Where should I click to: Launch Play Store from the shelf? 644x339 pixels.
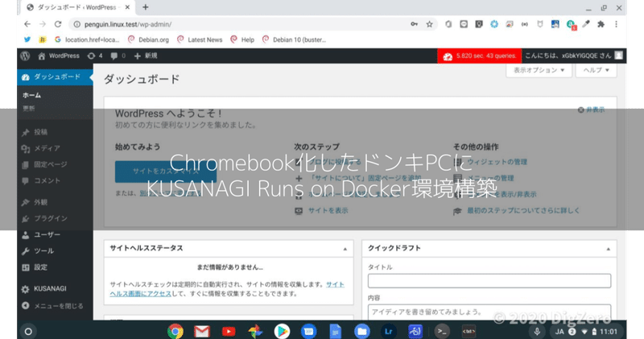(x=282, y=331)
